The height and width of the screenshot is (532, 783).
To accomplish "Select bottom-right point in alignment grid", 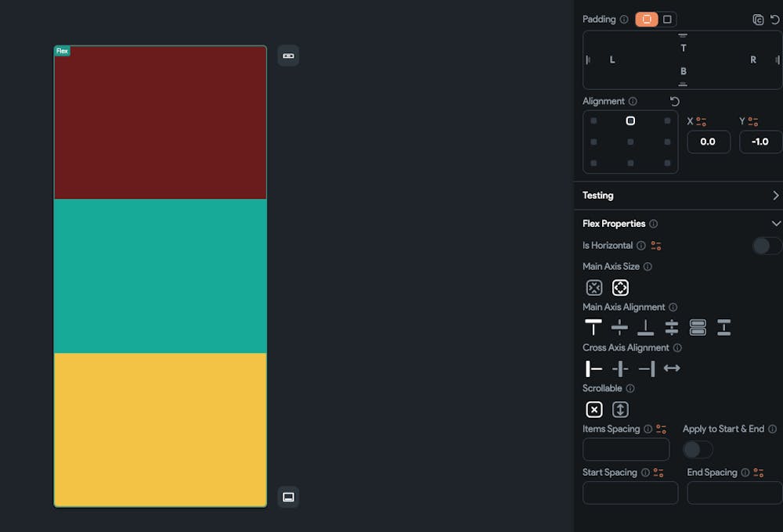I will (667, 164).
